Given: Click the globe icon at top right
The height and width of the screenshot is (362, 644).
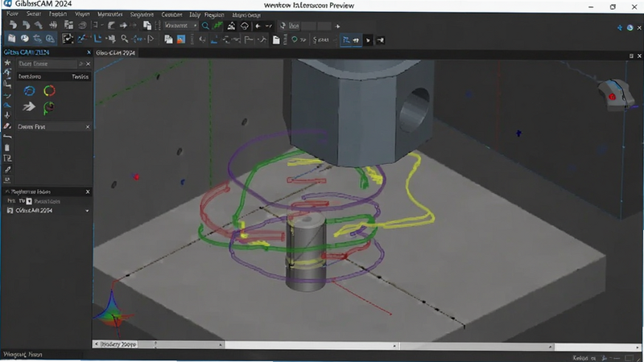Looking at the screenshot, I should click(630, 27).
